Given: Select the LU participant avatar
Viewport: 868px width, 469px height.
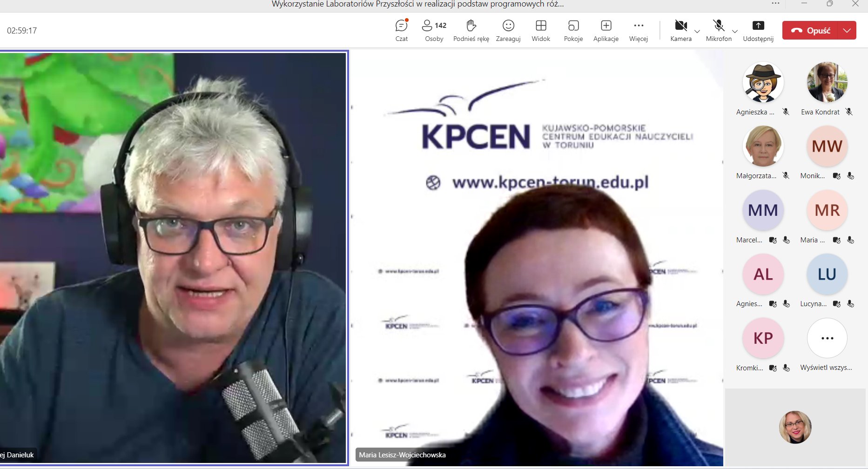Looking at the screenshot, I should click(x=827, y=274).
